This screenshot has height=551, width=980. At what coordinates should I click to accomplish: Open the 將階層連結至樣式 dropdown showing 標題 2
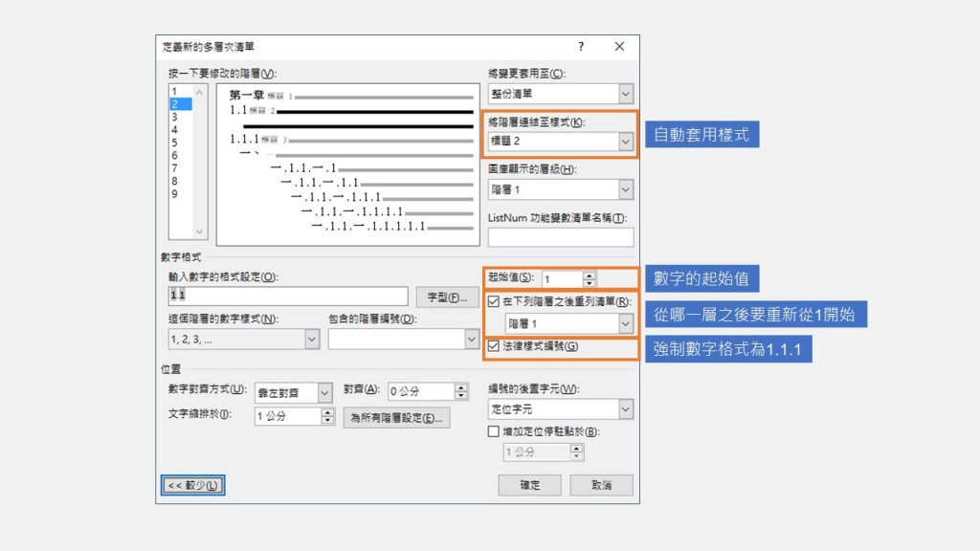coord(626,142)
